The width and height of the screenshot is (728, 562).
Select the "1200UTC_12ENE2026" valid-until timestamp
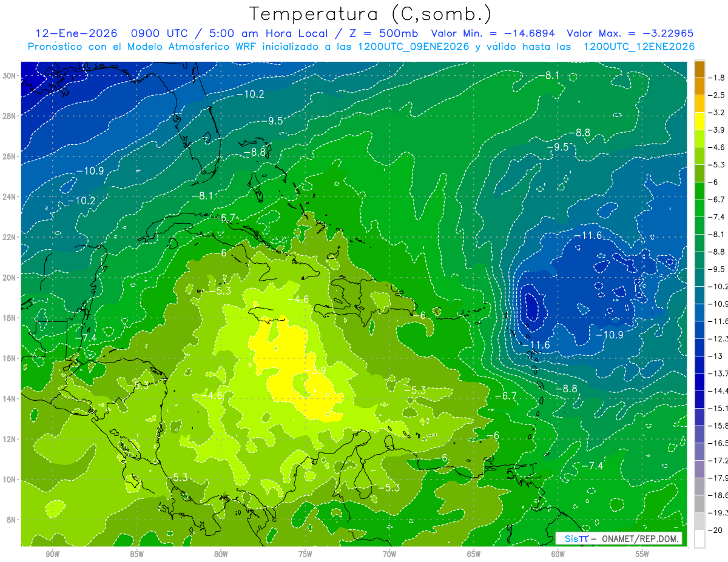[639, 47]
